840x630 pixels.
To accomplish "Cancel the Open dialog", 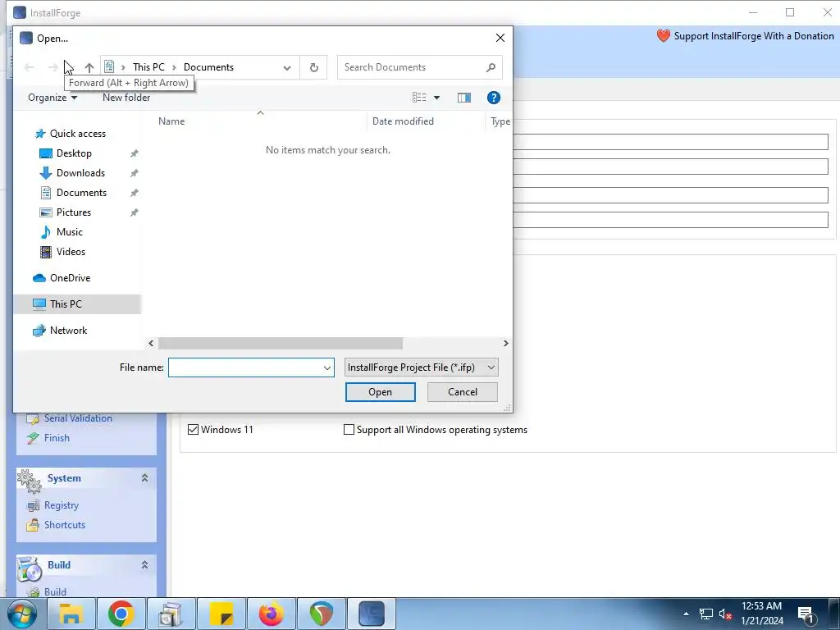I will (463, 392).
